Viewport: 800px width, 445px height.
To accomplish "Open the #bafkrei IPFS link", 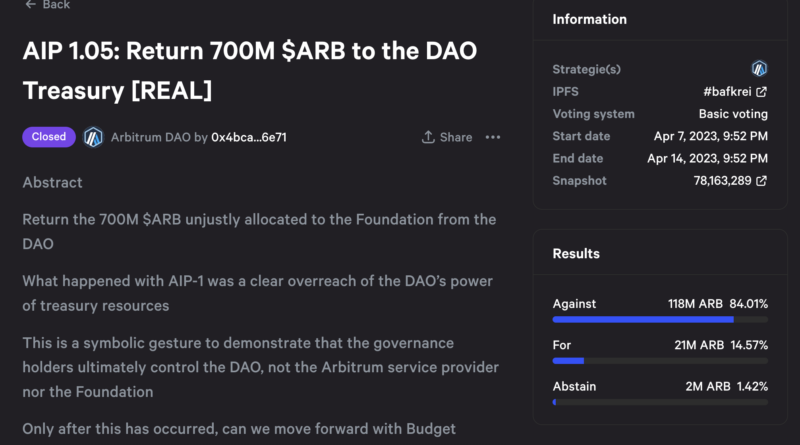I will (x=728, y=92).
